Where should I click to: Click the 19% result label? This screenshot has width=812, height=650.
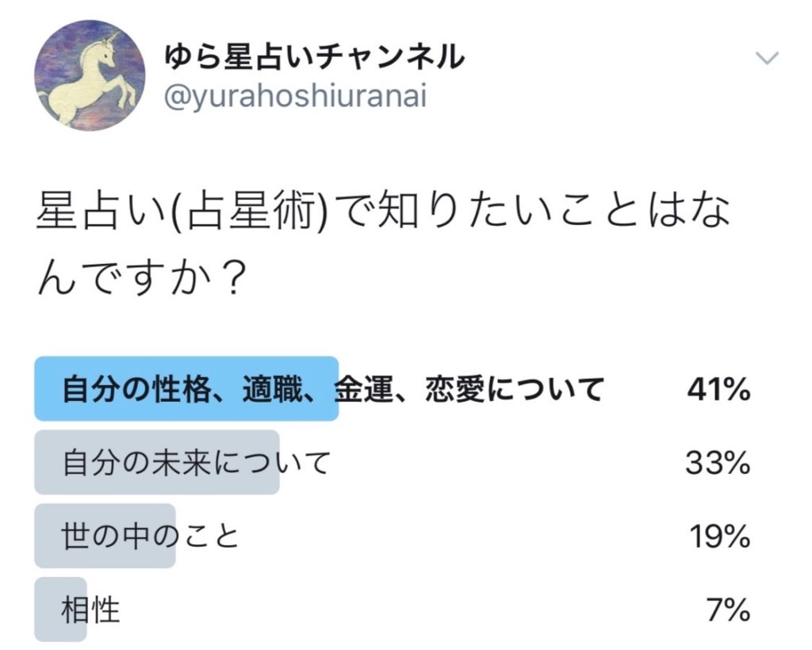coord(720,536)
